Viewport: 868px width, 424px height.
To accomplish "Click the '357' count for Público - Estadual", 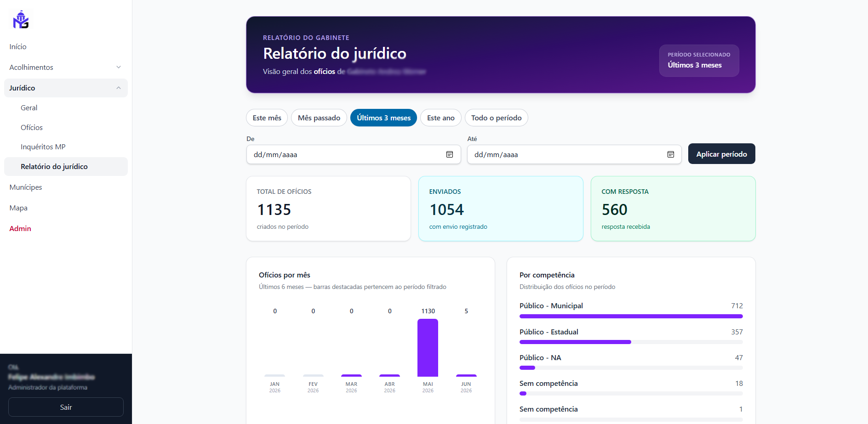I will (x=737, y=332).
